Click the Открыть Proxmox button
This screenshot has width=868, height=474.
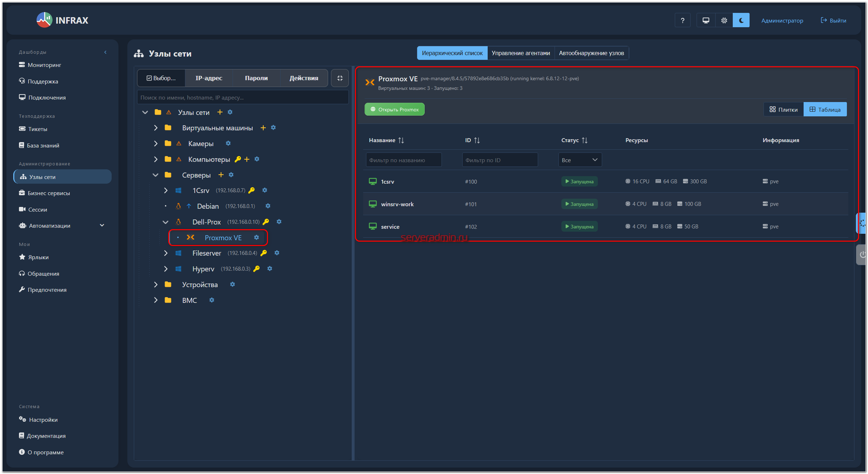(x=394, y=110)
